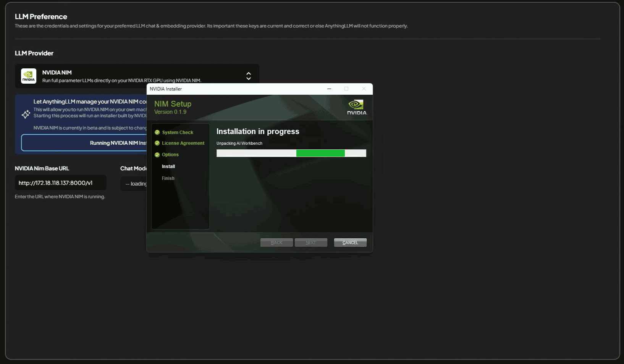Select the License Agreement step label

click(183, 143)
